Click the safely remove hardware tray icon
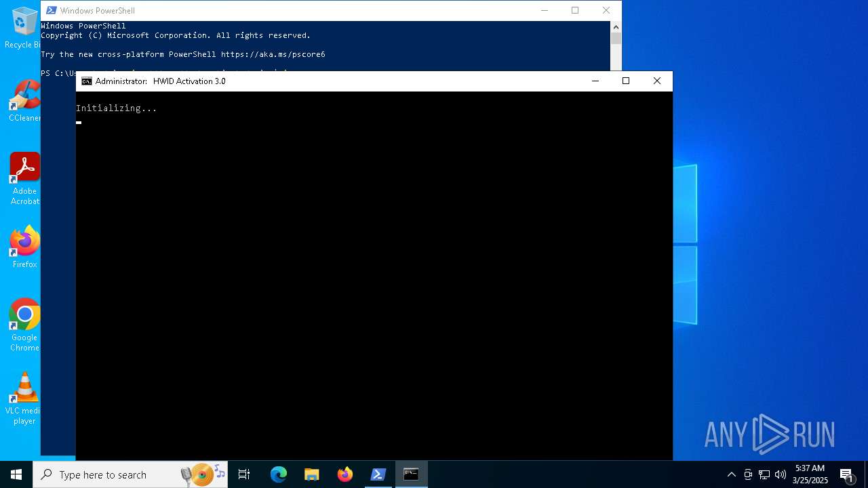Screen dimensions: 868x488 (x=748, y=474)
